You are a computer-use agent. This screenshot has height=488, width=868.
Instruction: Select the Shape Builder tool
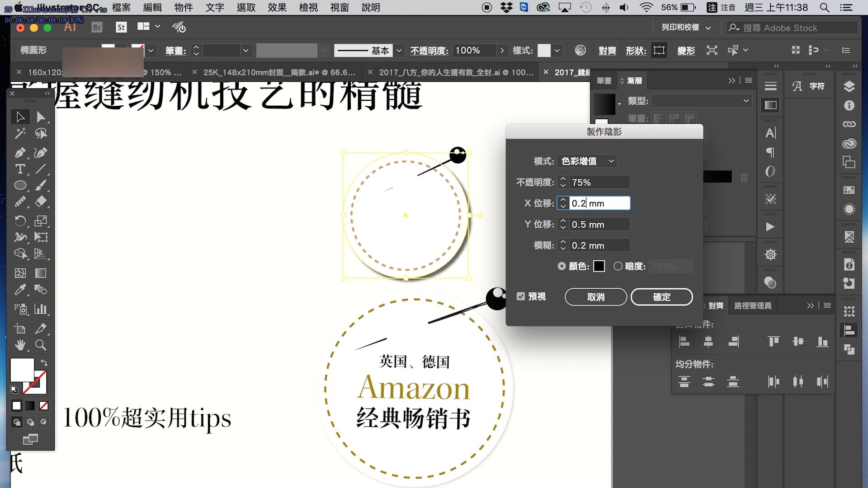20,253
